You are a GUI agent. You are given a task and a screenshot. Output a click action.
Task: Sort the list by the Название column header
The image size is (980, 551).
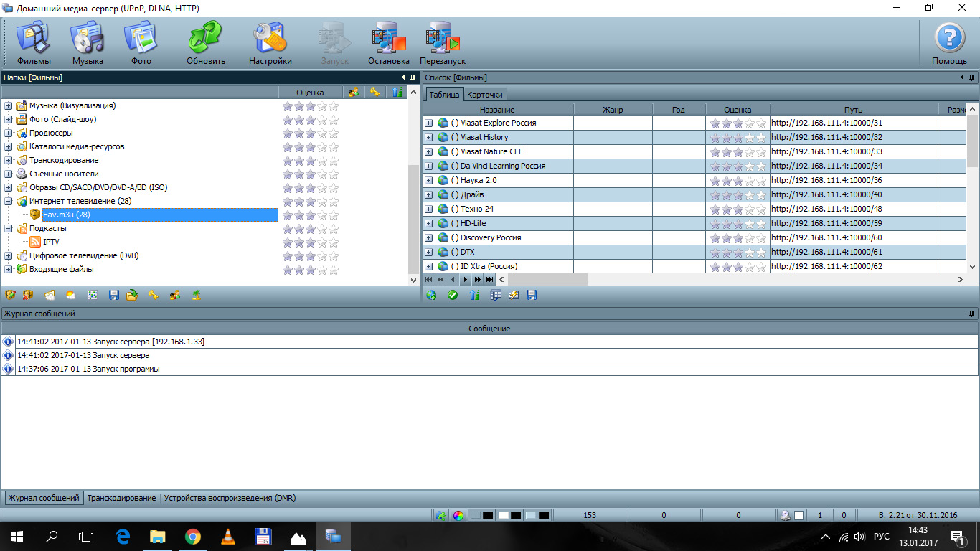tap(497, 110)
